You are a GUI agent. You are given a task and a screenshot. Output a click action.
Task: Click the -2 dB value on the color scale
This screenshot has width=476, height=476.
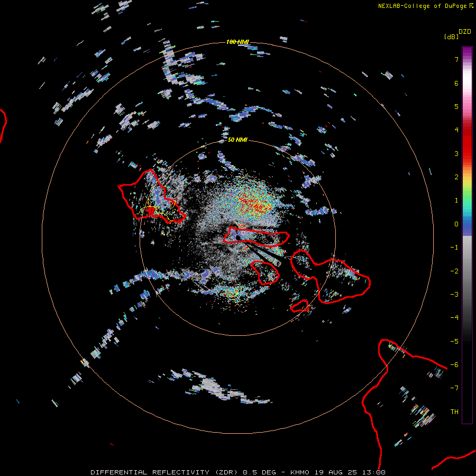pos(454,271)
